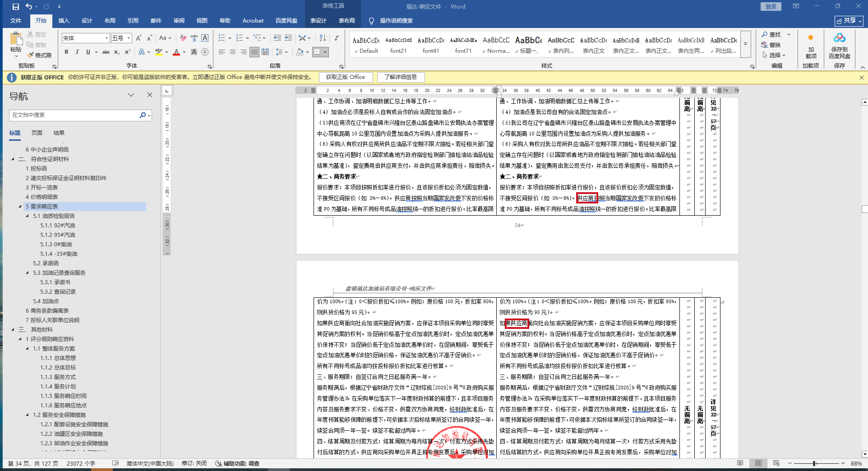868x471 pixels.
Task: Apply strikethrough formatting to text
Action: (x=106, y=52)
